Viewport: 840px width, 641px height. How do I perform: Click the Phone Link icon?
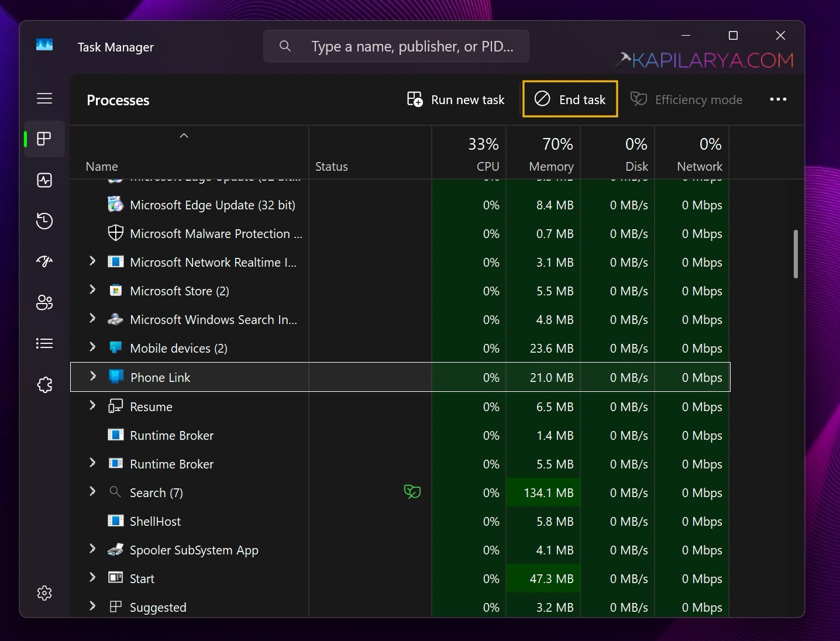pyautogui.click(x=116, y=377)
